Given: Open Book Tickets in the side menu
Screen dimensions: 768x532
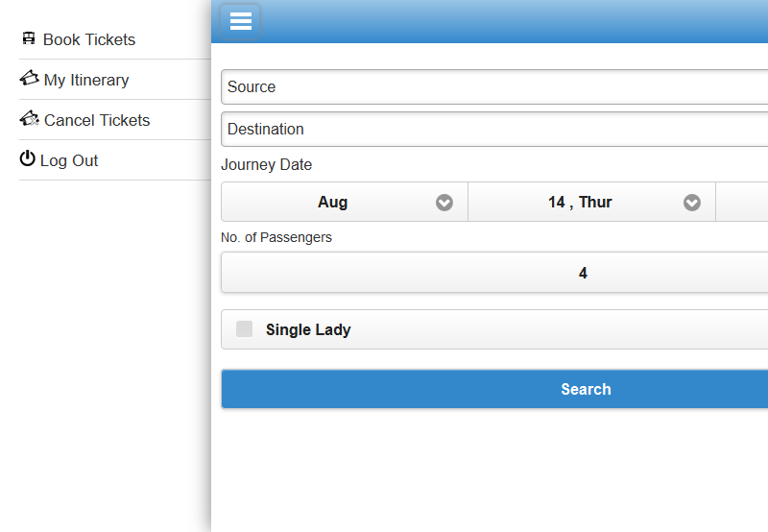Looking at the screenshot, I should (x=89, y=39).
